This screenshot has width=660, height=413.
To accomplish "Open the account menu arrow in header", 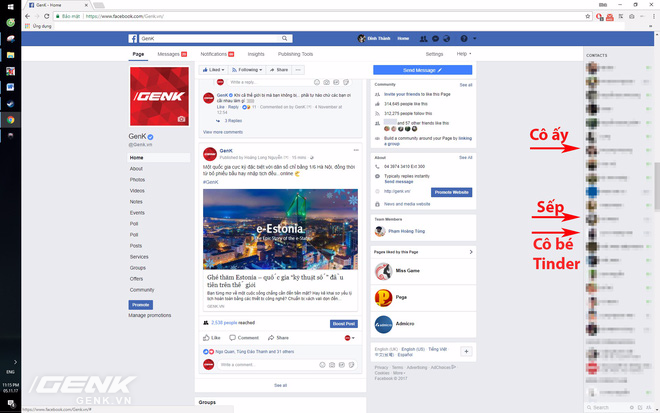I will pyautogui.click(x=474, y=39).
